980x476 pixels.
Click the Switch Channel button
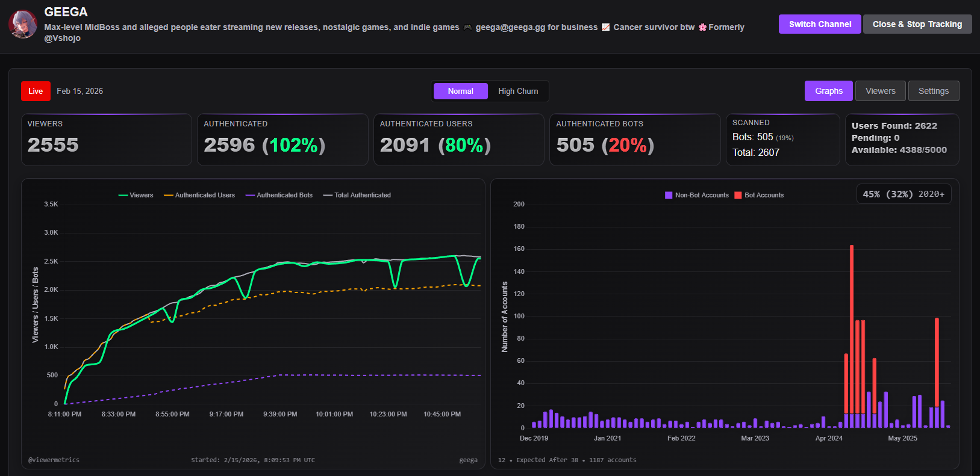pyautogui.click(x=820, y=24)
